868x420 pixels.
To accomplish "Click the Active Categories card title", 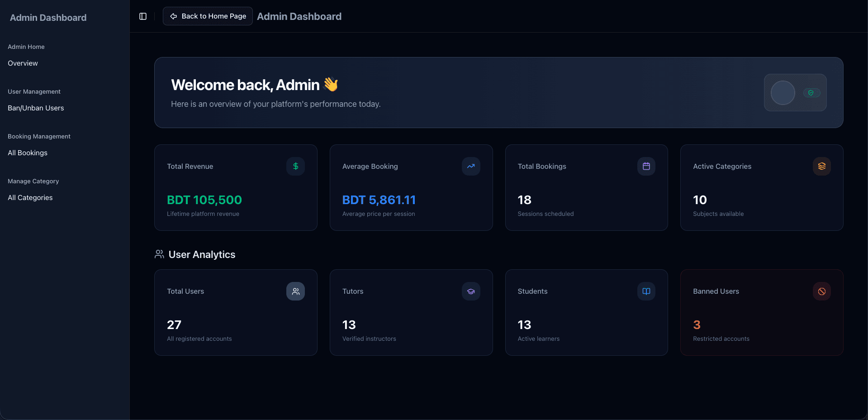I will 722,167.
